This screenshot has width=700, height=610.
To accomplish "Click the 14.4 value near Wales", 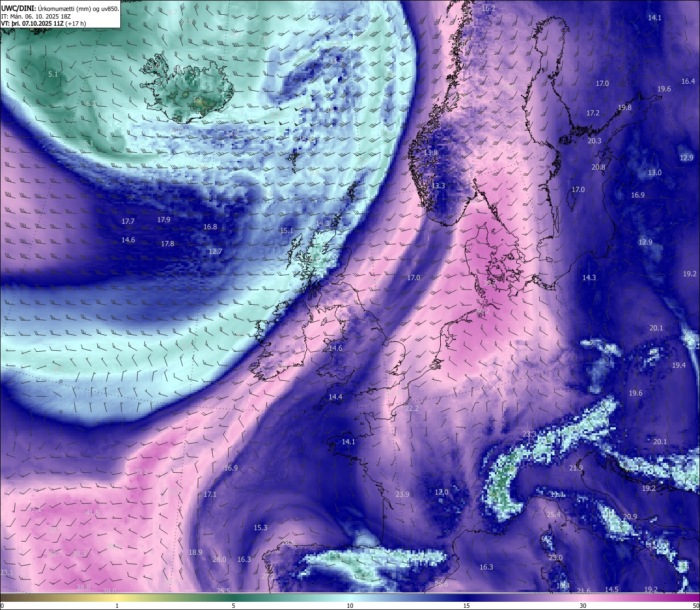I will pyautogui.click(x=335, y=397).
